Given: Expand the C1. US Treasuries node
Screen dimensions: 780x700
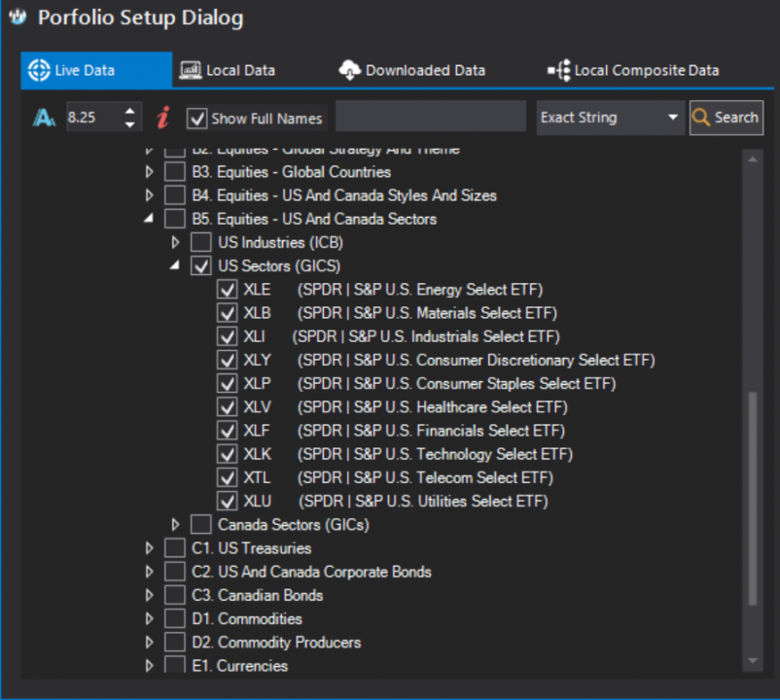Looking at the screenshot, I should point(149,548).
